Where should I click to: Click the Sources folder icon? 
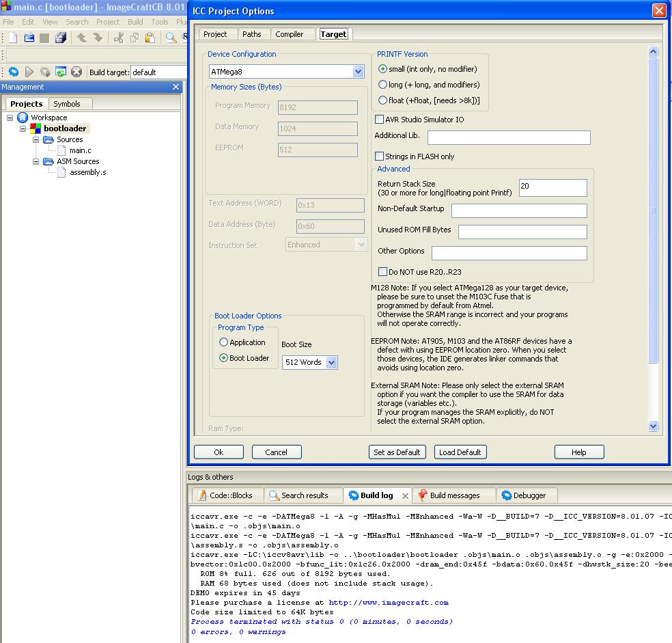48,139
